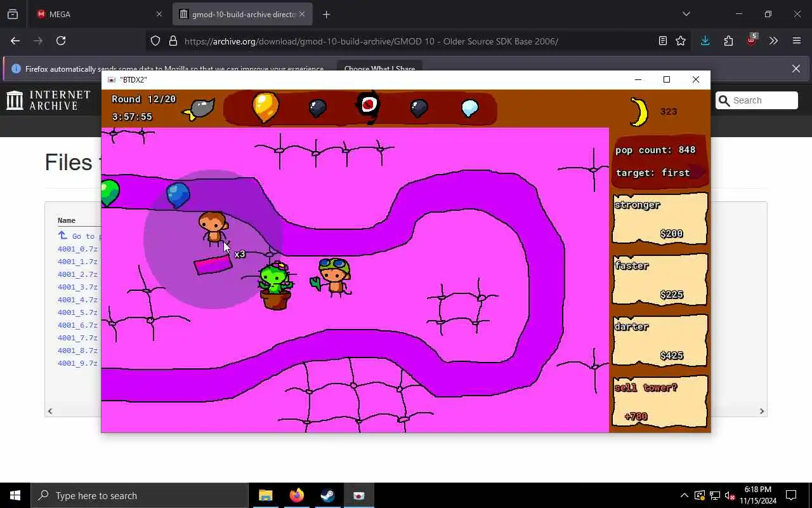
Task: Open Firefox downloads panel
Action: 705,41
